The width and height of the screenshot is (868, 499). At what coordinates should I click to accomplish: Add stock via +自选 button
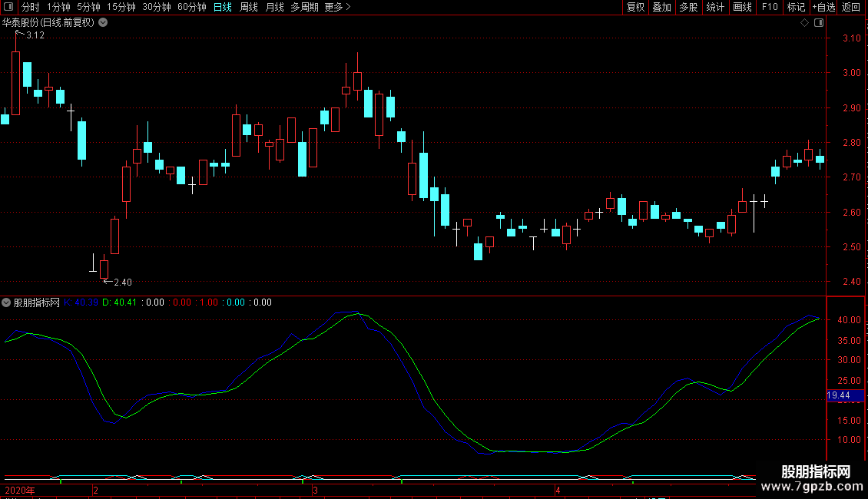(x=823, y=7)
